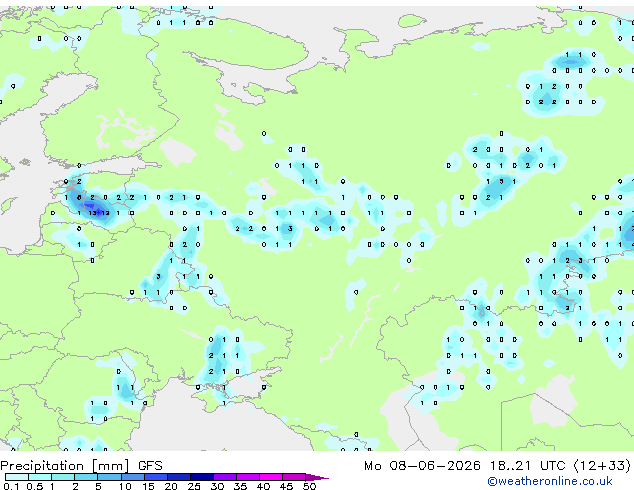This screenshot has width=634, height=490.
Task: Click the '10' legend scale label
Action: (x=125, y=486)
